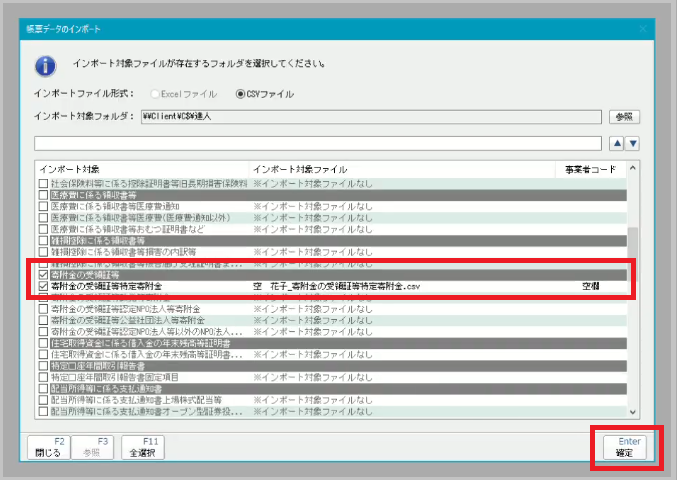Click the list scrollbar's up arrow

pyautogui.click(x=633, y=168)
